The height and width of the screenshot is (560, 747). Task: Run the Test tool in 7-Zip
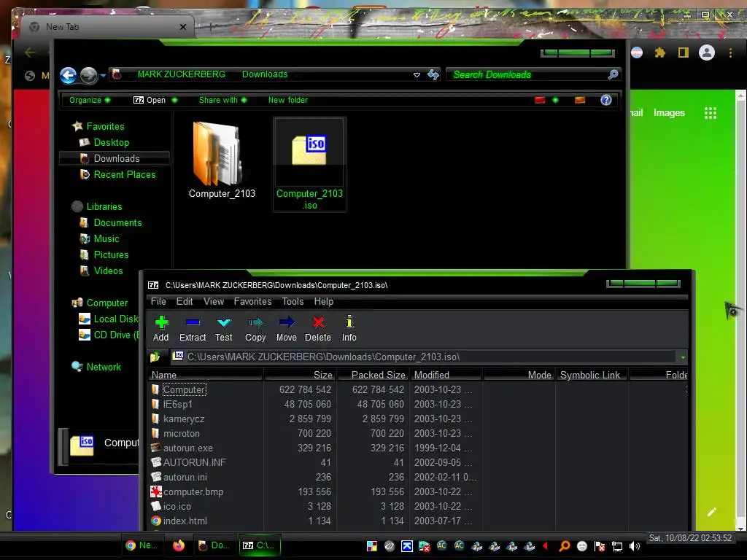click(x=223, y=329)
